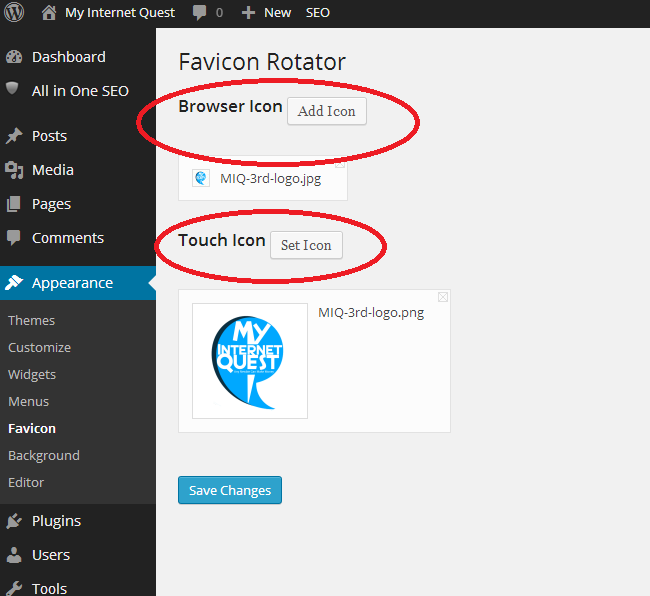Open the Media library icon

[x=14, y=170]
